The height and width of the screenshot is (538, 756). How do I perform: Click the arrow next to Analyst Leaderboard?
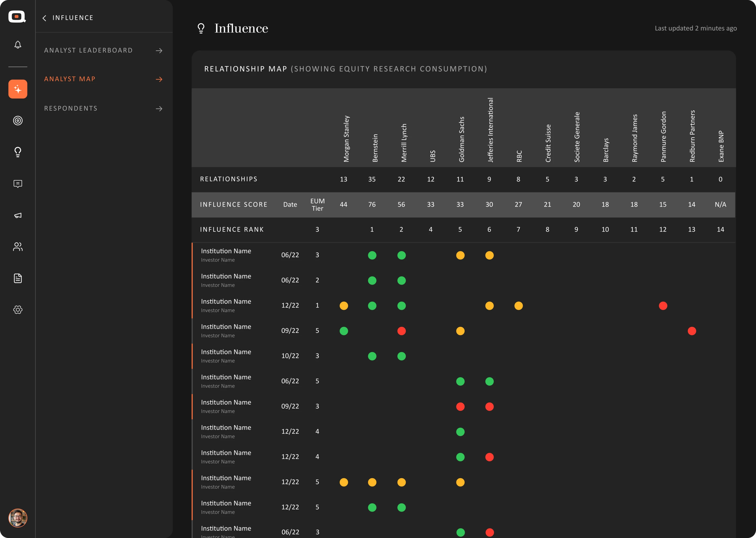pos(159,51)
